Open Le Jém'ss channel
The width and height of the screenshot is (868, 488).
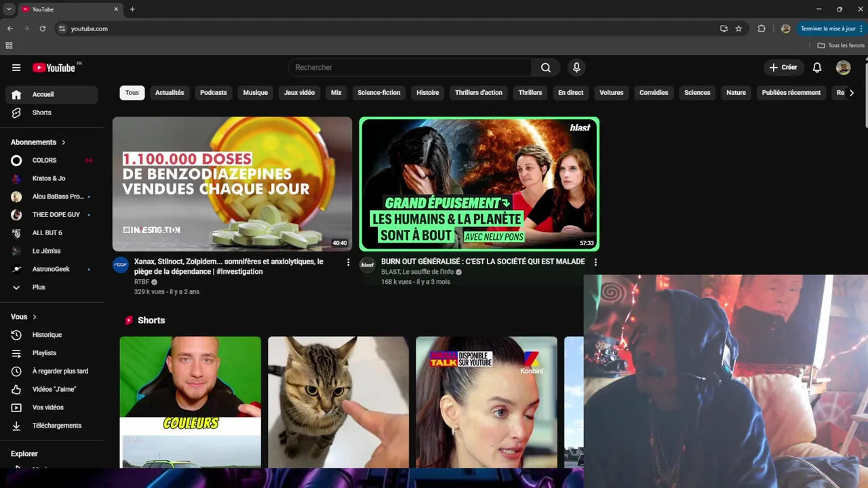[52, 251]
